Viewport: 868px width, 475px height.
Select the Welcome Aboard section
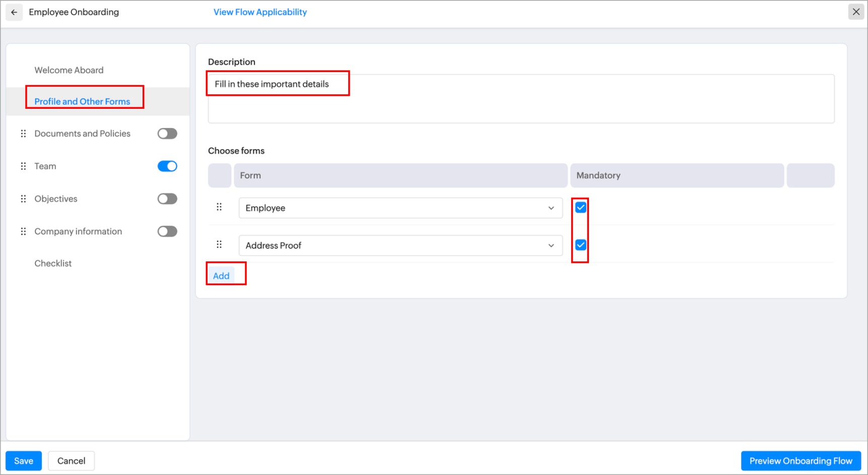pos(69,70)
